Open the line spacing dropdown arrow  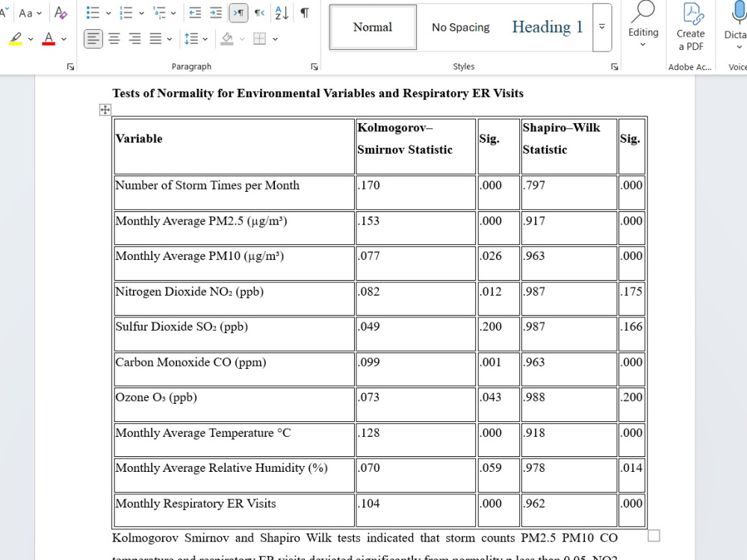[x=205, y=39]
